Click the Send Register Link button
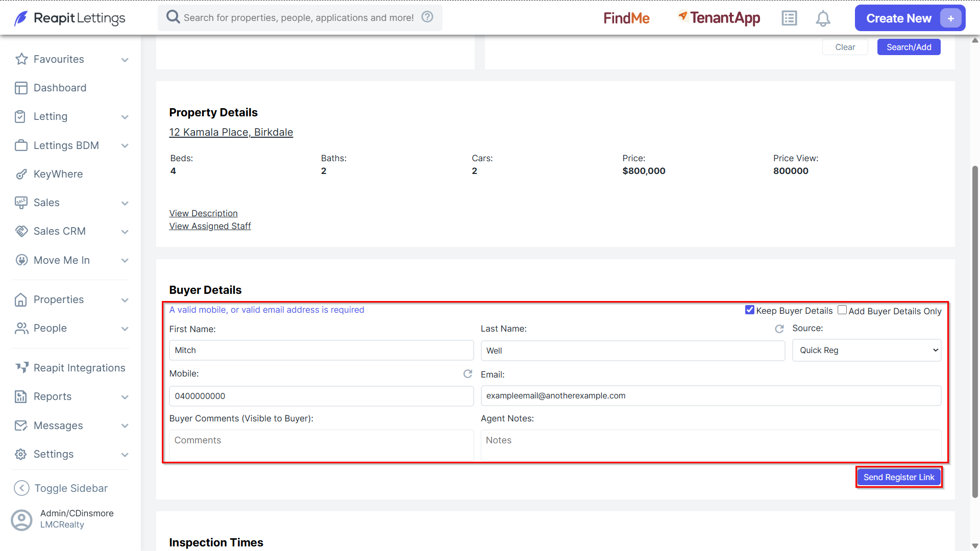This screenshot has height=551, width=980. tap(899, 477)
